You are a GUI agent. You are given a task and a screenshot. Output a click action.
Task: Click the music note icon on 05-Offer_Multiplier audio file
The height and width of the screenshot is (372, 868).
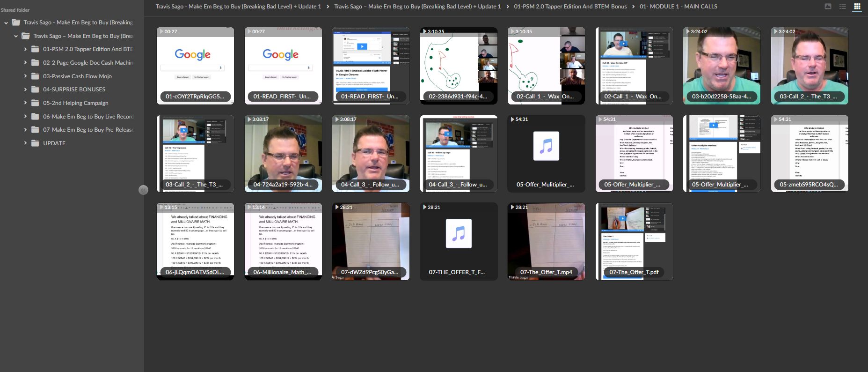coord(546,146)
